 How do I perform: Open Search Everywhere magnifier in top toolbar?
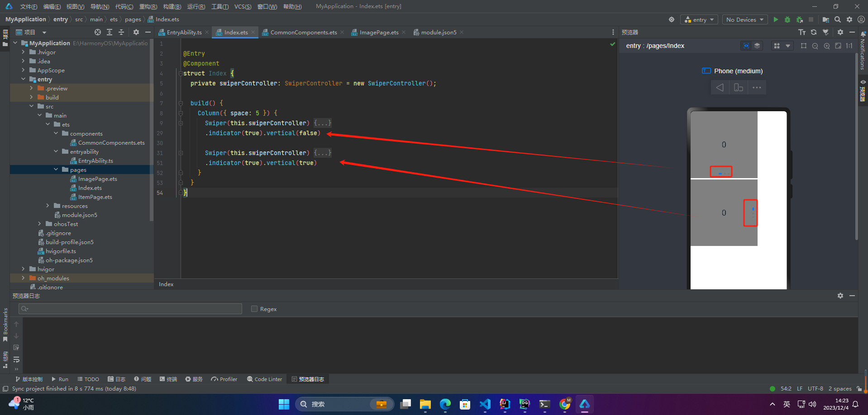pyautogui.click(x=838, y=19)
